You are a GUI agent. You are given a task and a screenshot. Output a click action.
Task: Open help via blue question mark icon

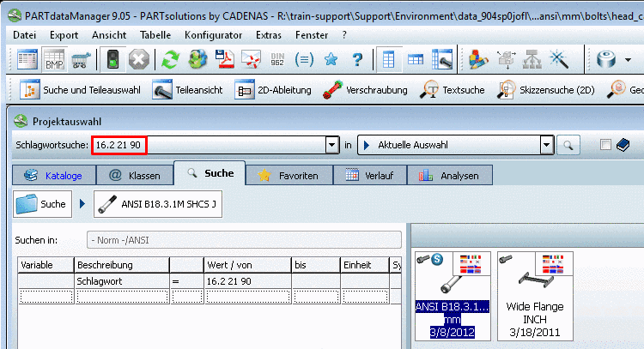358,60
